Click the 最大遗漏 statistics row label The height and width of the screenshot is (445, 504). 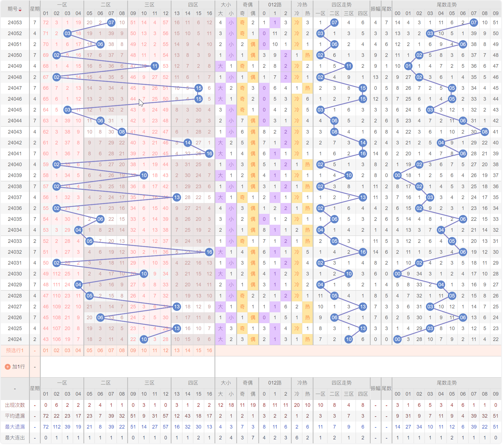click(15, 427)
